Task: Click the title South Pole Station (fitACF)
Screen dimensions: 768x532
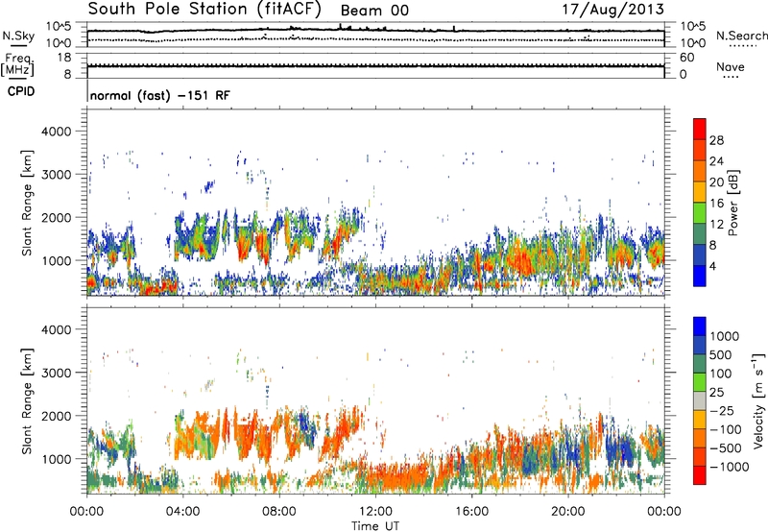Action: coord(204,10)
